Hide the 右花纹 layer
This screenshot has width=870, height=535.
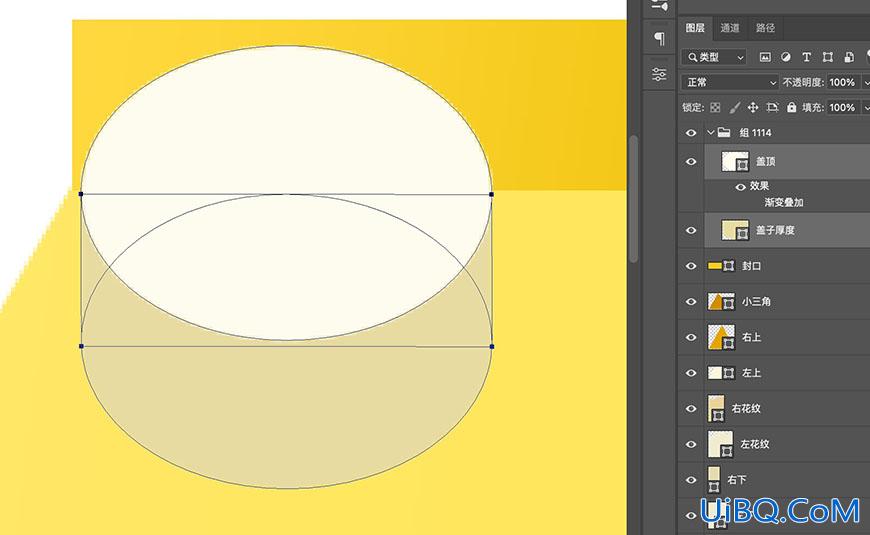coord(691,408)
